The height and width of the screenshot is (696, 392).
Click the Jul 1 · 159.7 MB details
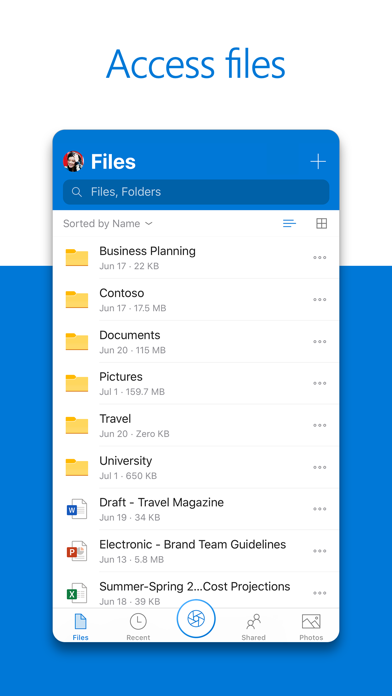pyautogui.click(x=132, y=392)
